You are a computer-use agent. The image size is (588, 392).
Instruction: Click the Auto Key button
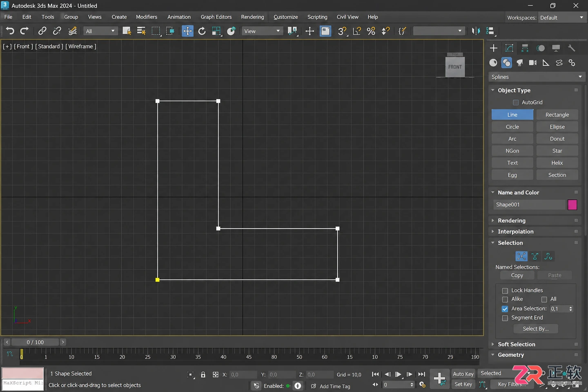[463, 374]
